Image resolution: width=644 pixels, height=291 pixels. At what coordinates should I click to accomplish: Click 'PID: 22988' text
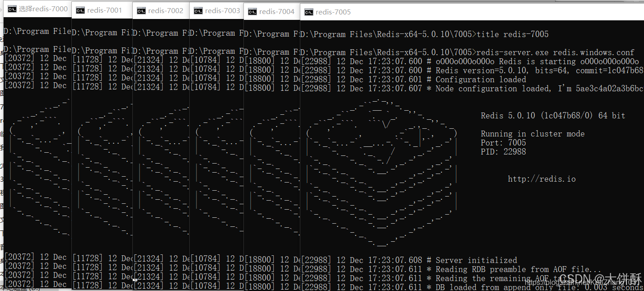pyautogui.click(x=503, y=152)
